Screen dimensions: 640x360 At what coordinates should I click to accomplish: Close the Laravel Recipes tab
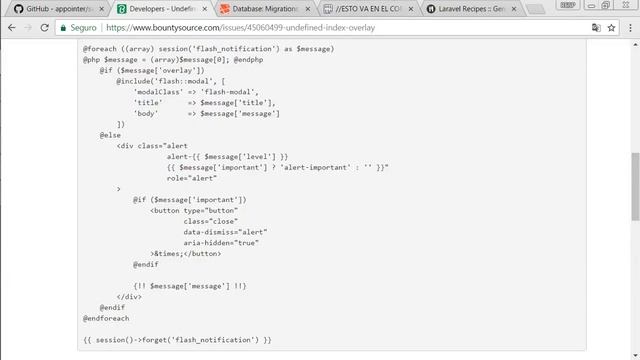click(x=514, y=9)
